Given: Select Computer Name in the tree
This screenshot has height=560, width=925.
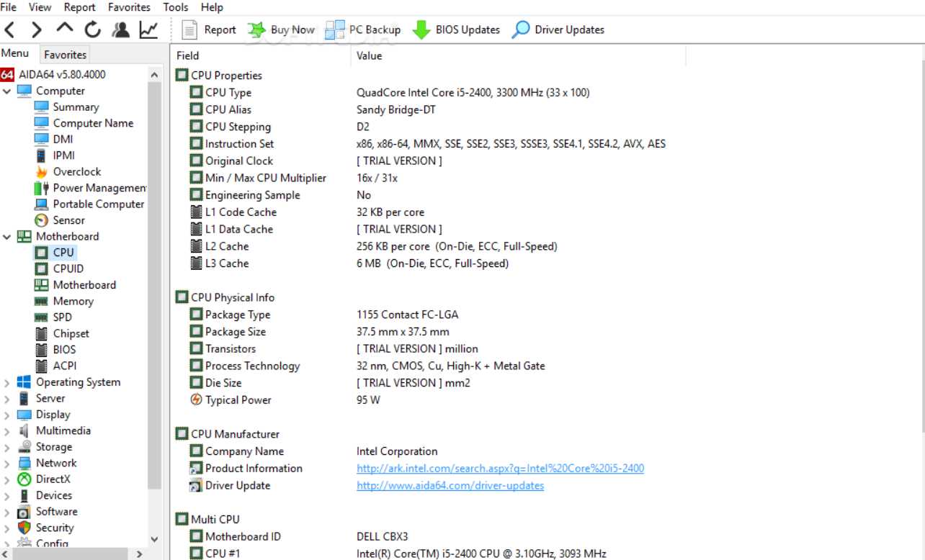Looking at the screenshot, I should [x=84, y=123].
